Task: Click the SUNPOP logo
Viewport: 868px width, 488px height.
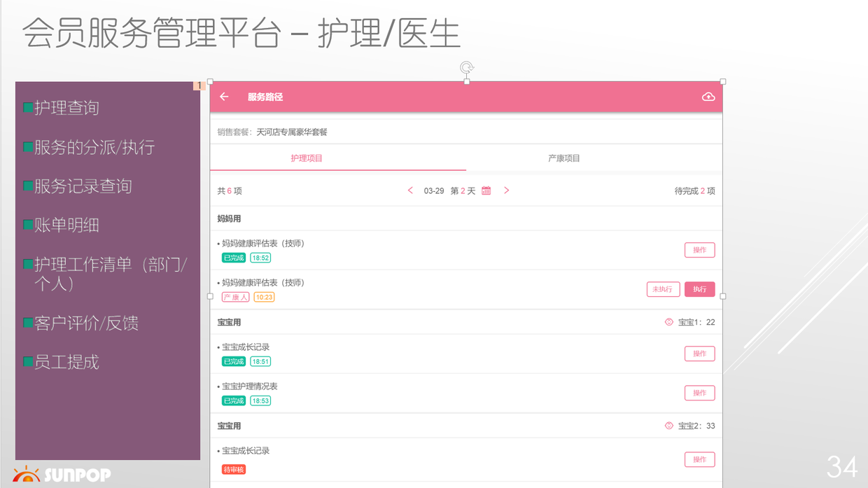Action: [62, 474]
